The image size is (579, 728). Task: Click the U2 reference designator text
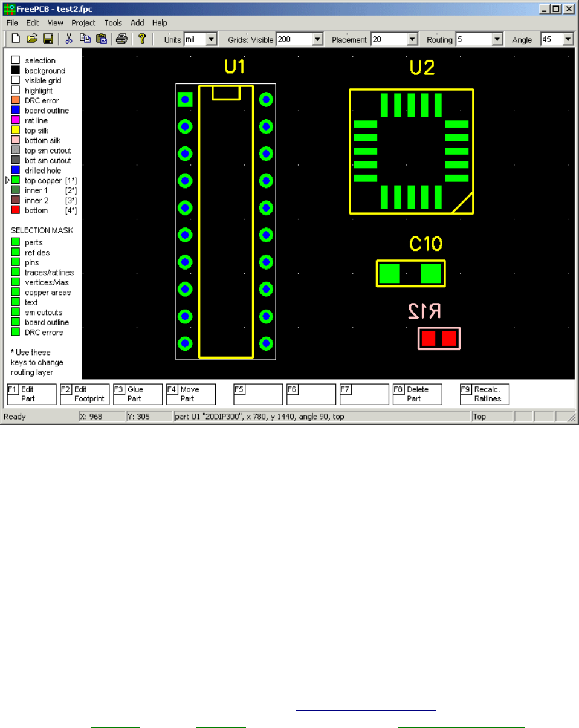click(422, 68)
